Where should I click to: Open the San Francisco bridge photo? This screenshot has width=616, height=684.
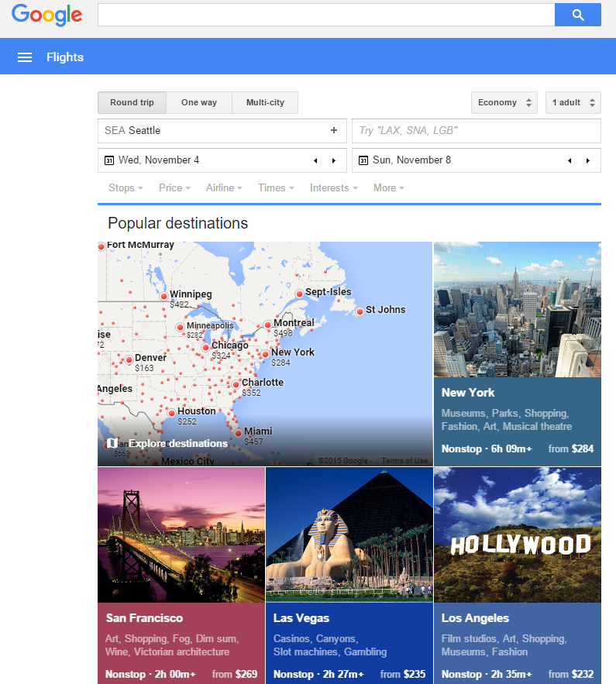[x=181, y=534]
